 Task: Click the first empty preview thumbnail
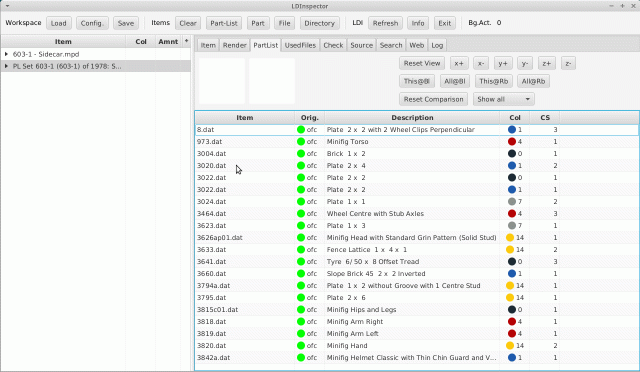tap(222, 81)
